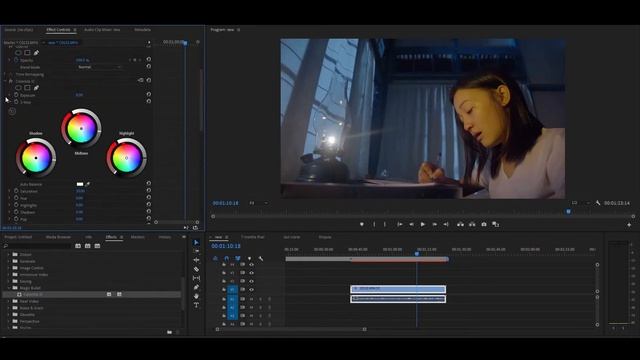Create ellipse mask under Colorista effect

(18, 88)
